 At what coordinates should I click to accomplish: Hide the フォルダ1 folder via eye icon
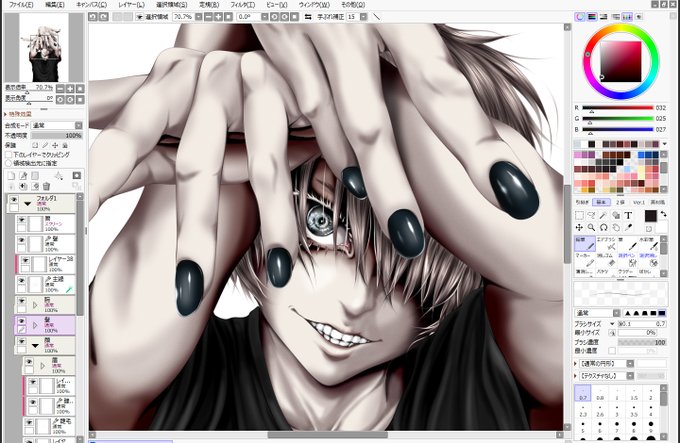tap(14, 199)
